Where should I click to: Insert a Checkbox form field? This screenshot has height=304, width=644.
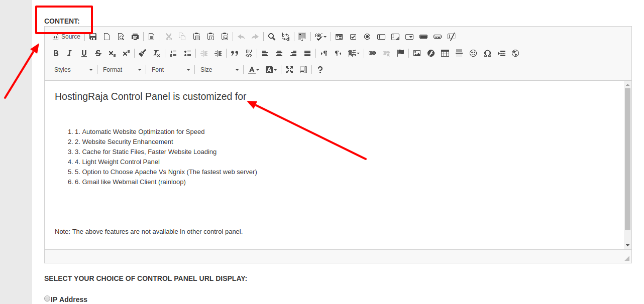click(x=353, y=37)
